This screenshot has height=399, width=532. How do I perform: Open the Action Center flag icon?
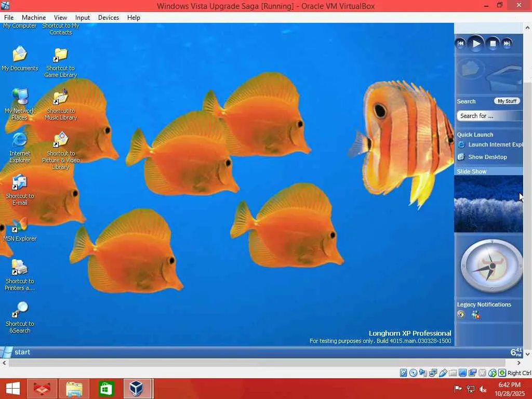[458, 389]
